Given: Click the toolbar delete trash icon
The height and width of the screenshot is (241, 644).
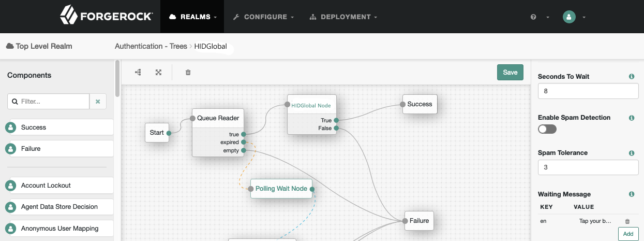Looking at the screenshot, I should click(x=188, y=72).
